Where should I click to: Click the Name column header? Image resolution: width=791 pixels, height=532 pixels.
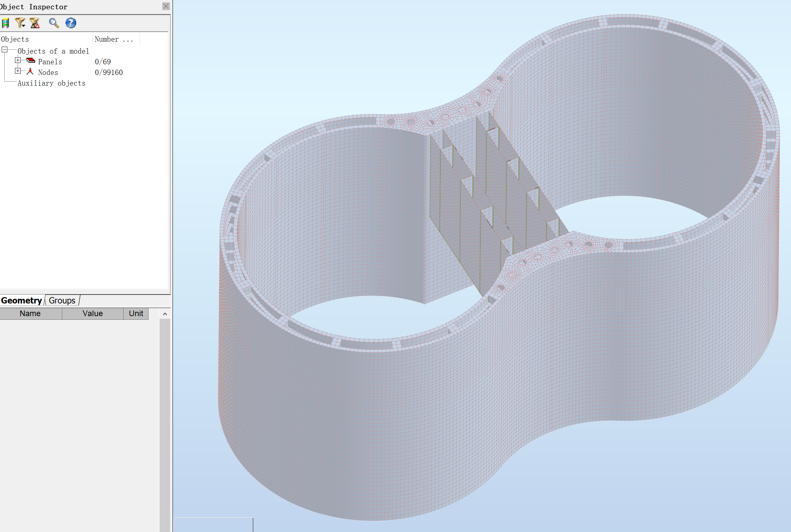31,313
